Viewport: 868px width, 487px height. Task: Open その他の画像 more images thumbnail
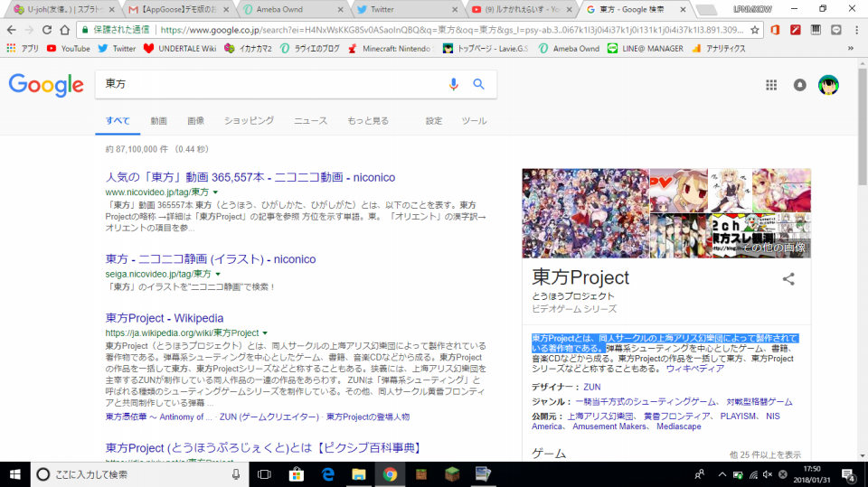[x=761, y=237]
